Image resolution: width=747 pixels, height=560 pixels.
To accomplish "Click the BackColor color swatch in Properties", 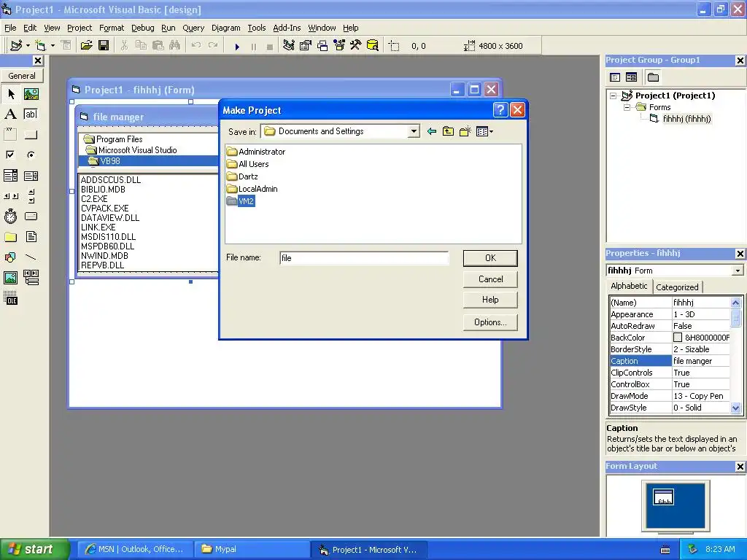I will 678,338.
